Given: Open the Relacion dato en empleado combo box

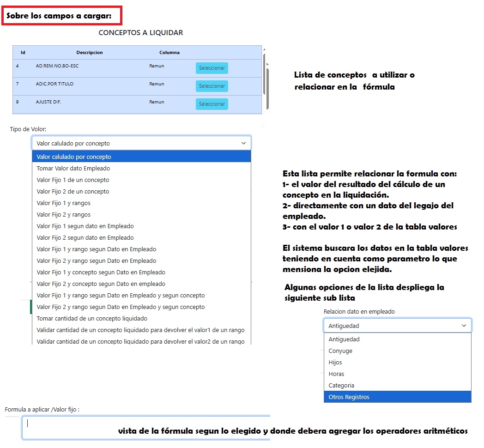Looking at the screenshot, I should 398,326.
